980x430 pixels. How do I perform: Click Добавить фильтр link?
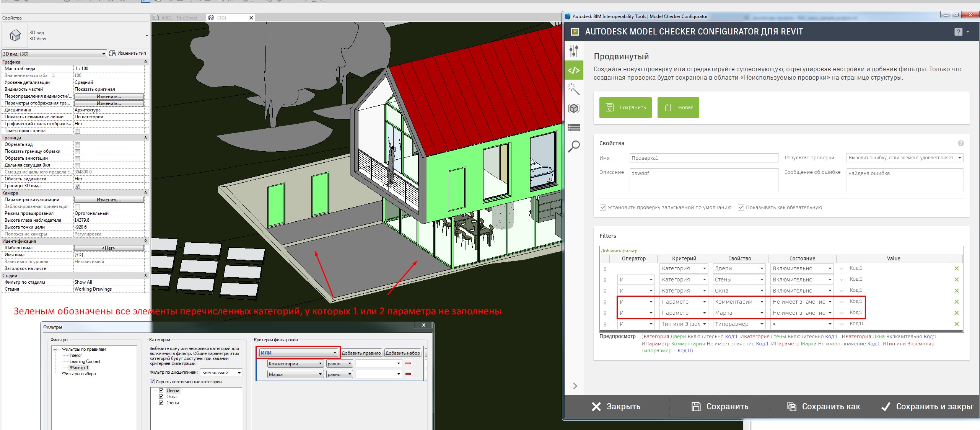[620, 251]
